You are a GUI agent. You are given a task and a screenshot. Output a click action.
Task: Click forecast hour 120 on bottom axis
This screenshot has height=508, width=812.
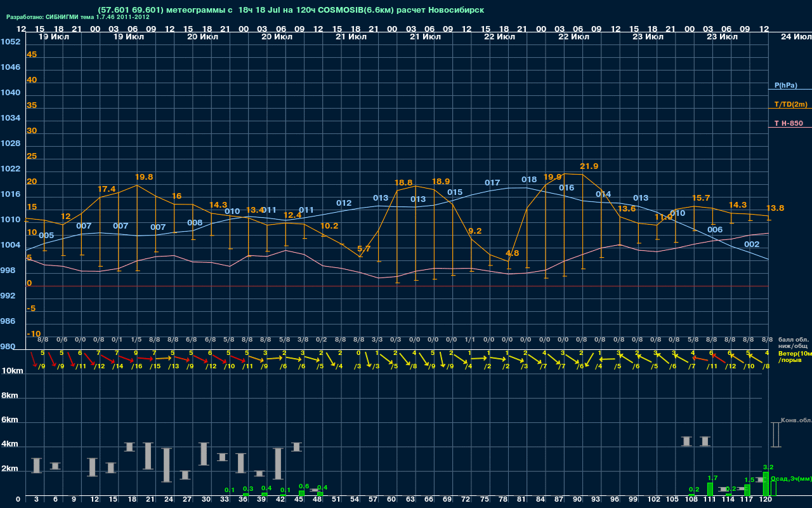tap(766, 500)
